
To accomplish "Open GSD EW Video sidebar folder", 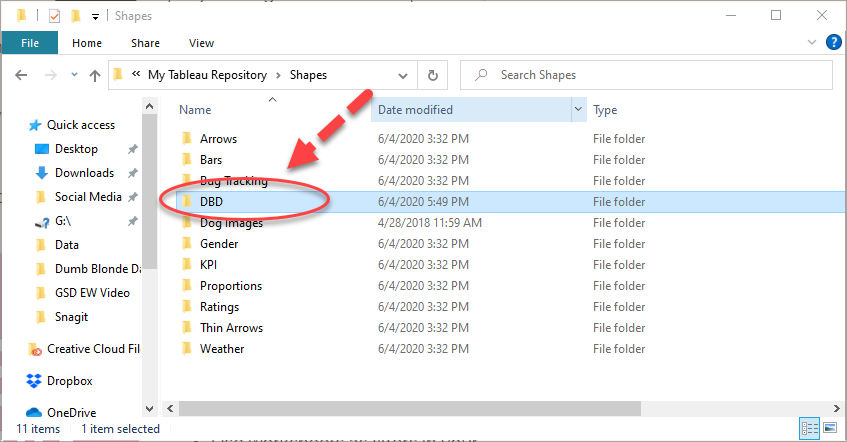I will (x=92, y=293).
